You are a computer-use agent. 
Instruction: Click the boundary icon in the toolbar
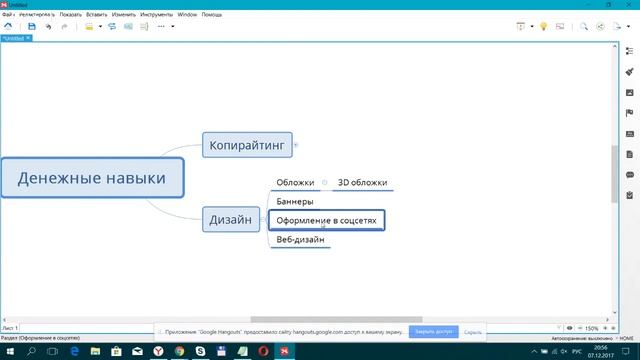tap(128, 27)
